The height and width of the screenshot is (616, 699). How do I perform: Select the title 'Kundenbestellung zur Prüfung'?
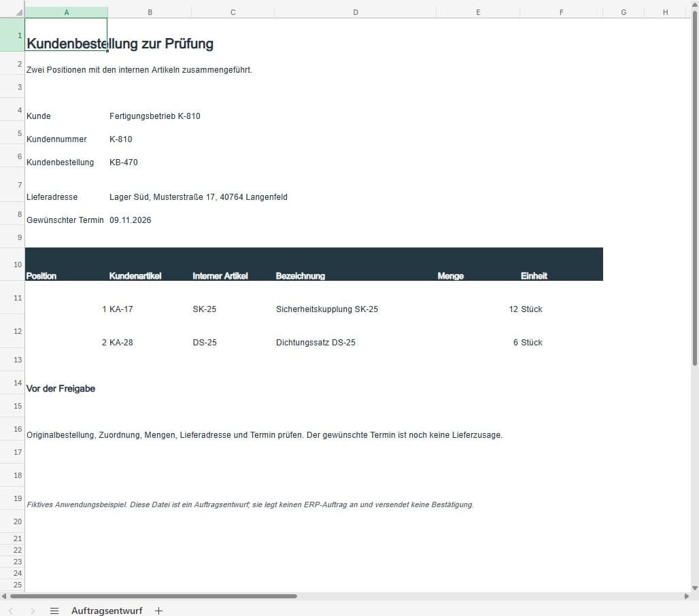(120, 44)
